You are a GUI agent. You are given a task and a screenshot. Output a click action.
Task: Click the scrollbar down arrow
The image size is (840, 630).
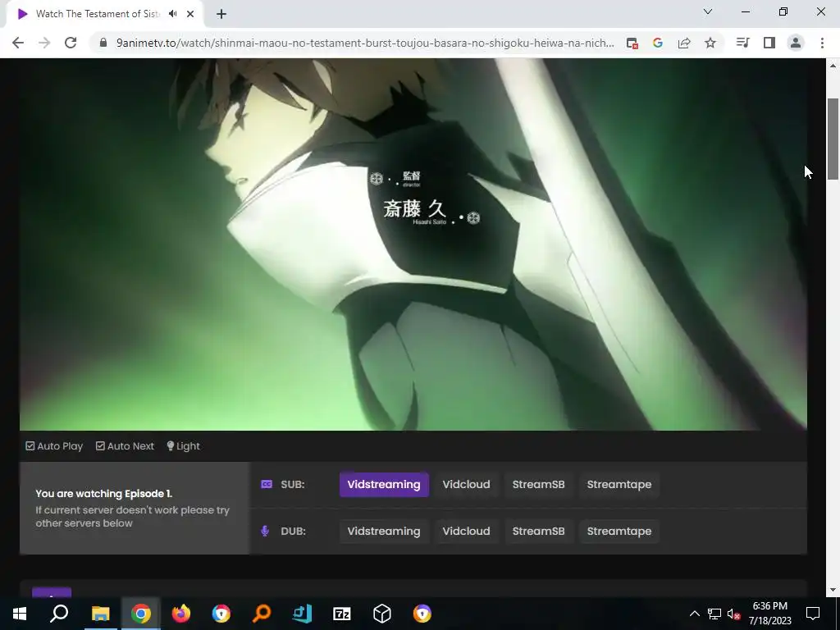click(833, 591)
